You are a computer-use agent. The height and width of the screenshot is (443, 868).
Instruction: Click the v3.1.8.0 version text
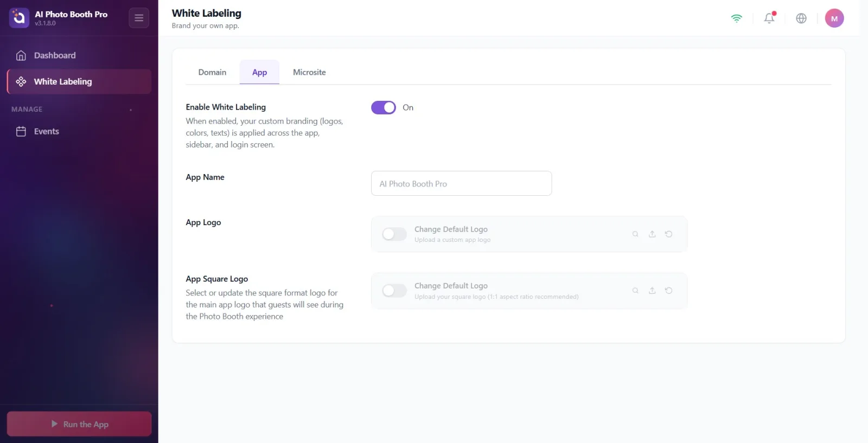click(45, 23)
